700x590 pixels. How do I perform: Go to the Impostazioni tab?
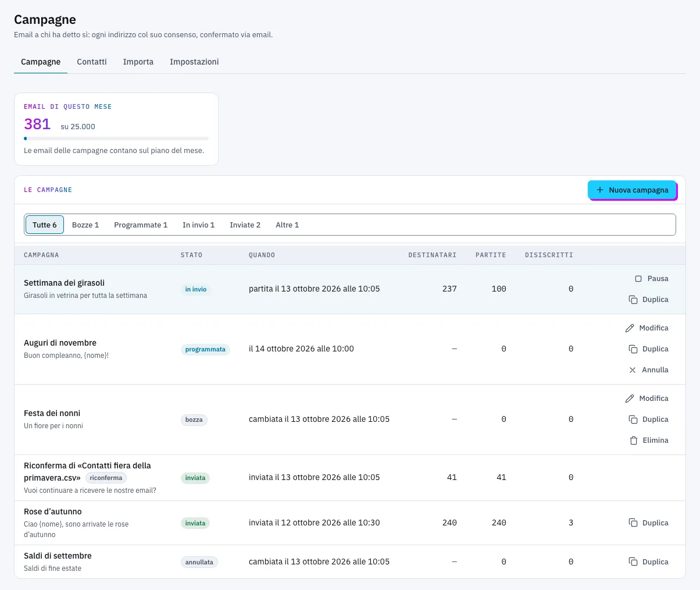[x=194, y=62]
